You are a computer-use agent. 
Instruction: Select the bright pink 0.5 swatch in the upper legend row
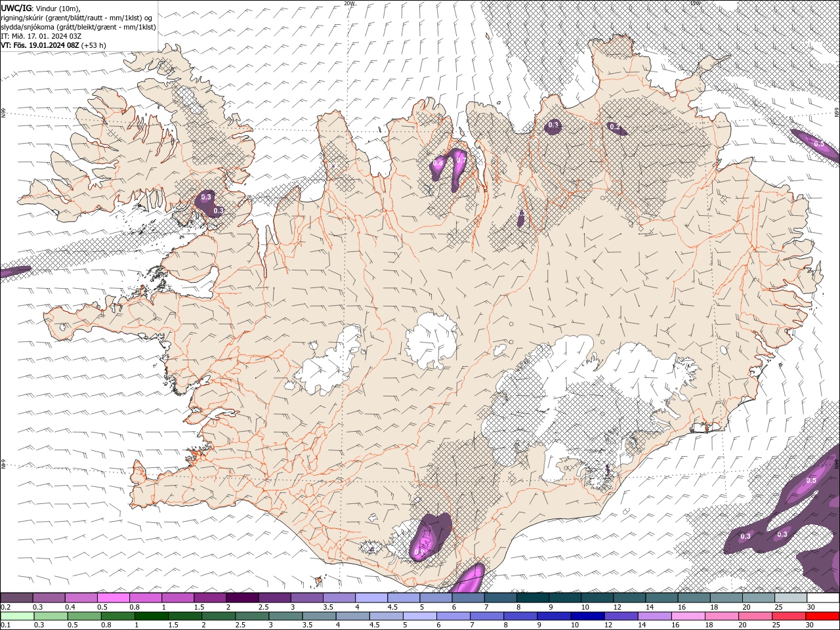pyautogui.click(x=113, y=598)
